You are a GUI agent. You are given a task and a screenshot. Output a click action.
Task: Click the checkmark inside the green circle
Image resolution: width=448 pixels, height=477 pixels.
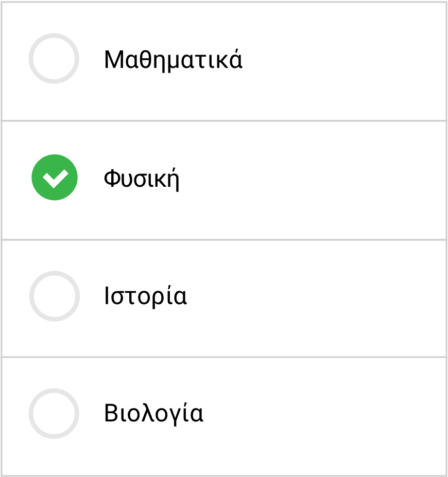tap(54, 177)
